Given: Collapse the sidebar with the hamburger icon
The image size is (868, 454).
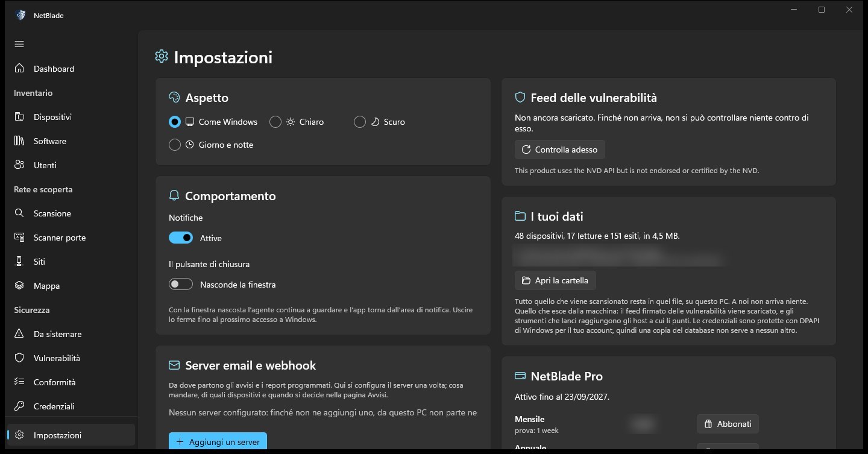Looking at the screenshot, I should pyautogui.click(x=19, y=44).
